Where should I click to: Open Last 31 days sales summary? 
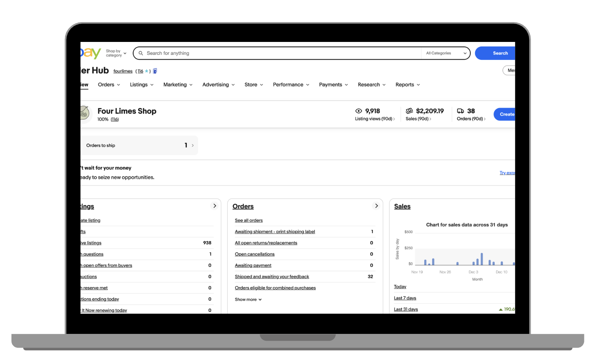405,309
